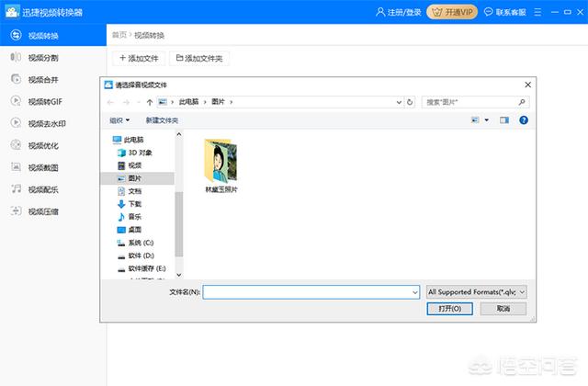Select 桌面 in the navigation tree
This screenshot has height=386, width=588.
tap(134, 229)
